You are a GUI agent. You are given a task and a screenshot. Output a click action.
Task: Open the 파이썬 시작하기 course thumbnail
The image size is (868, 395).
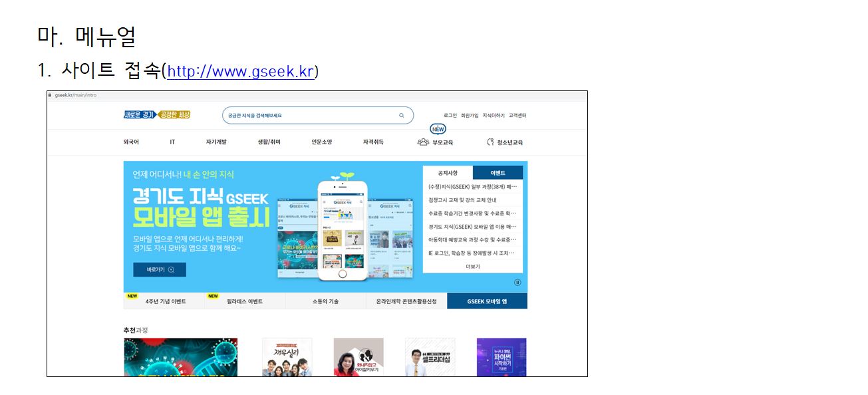(x=502, y=357)
